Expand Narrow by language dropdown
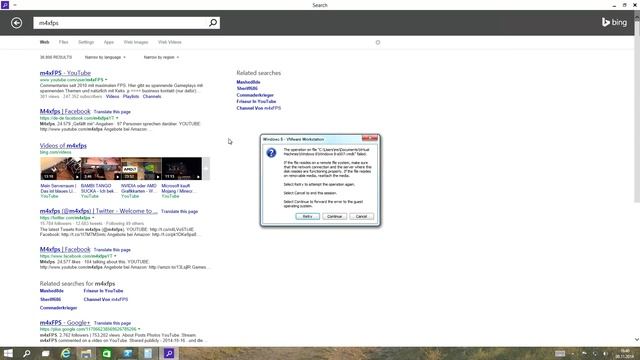This screenshot has height=360, width=640. pyautogui.click(x=105, y=57)
